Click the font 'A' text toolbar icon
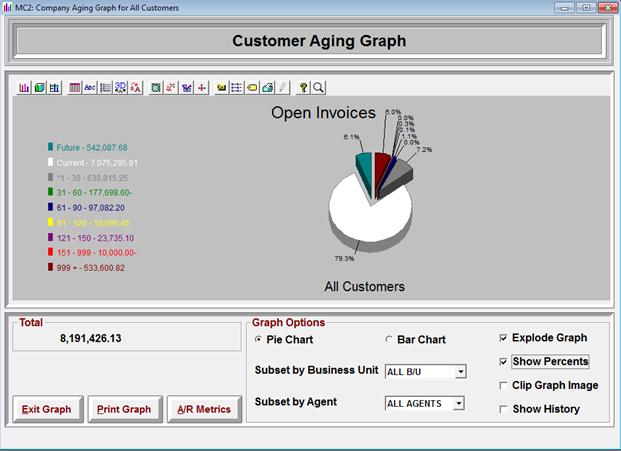Screen dimensions: 621x451 coord(135,88)
